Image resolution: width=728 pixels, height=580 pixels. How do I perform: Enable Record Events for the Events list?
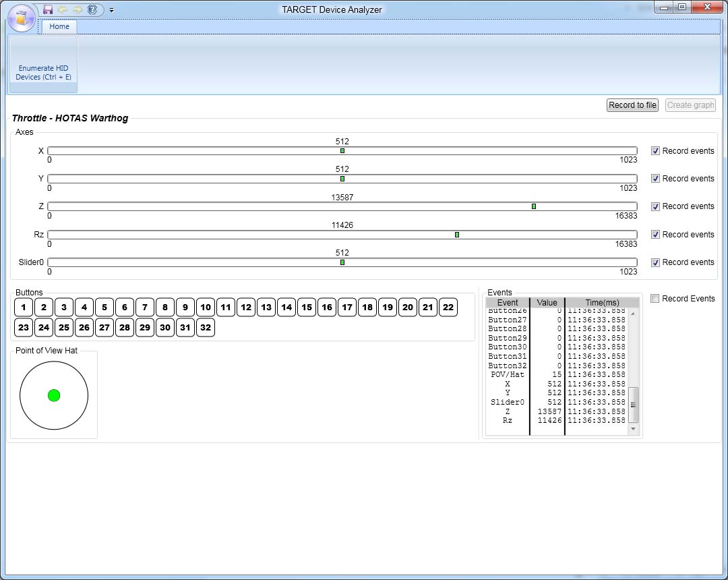click(x=655, y=299)
